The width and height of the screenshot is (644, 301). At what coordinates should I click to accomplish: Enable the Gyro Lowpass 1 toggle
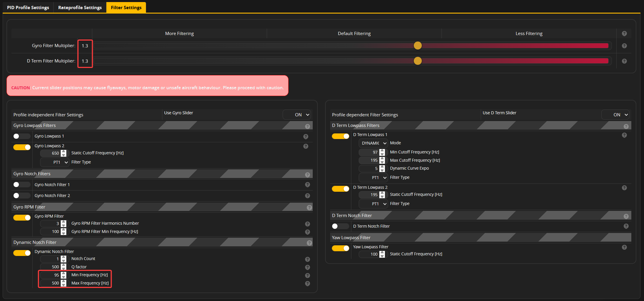pos(22,136)
